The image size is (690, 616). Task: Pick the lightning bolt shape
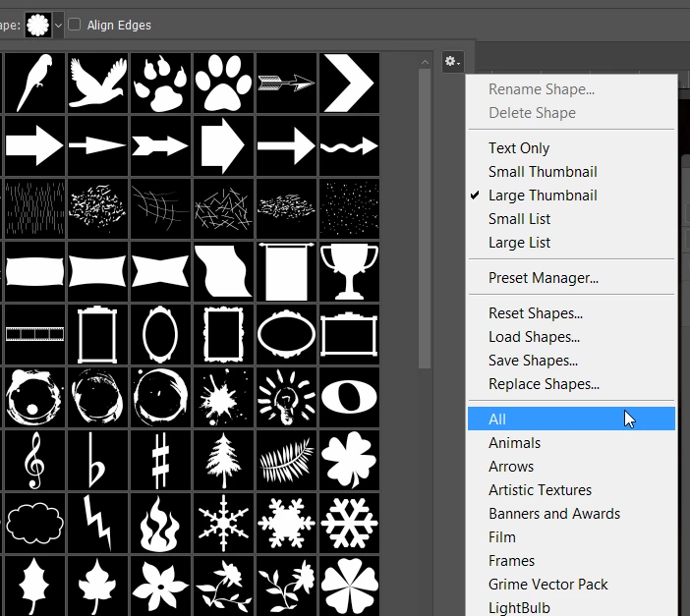[97, 524]
